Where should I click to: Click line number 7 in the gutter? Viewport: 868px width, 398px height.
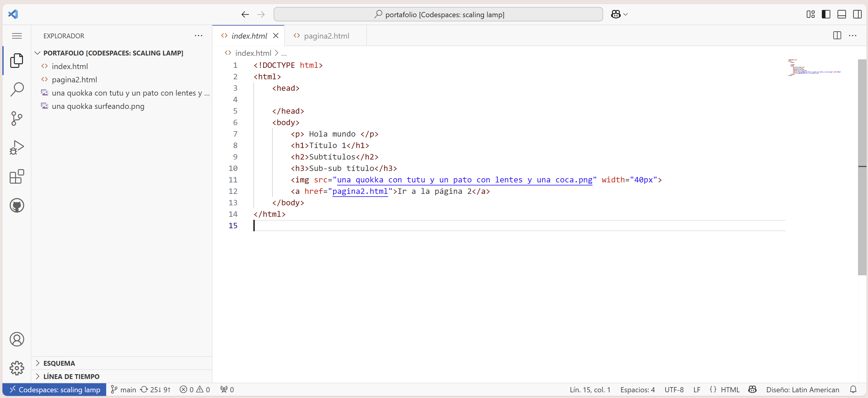pos(235,134)
